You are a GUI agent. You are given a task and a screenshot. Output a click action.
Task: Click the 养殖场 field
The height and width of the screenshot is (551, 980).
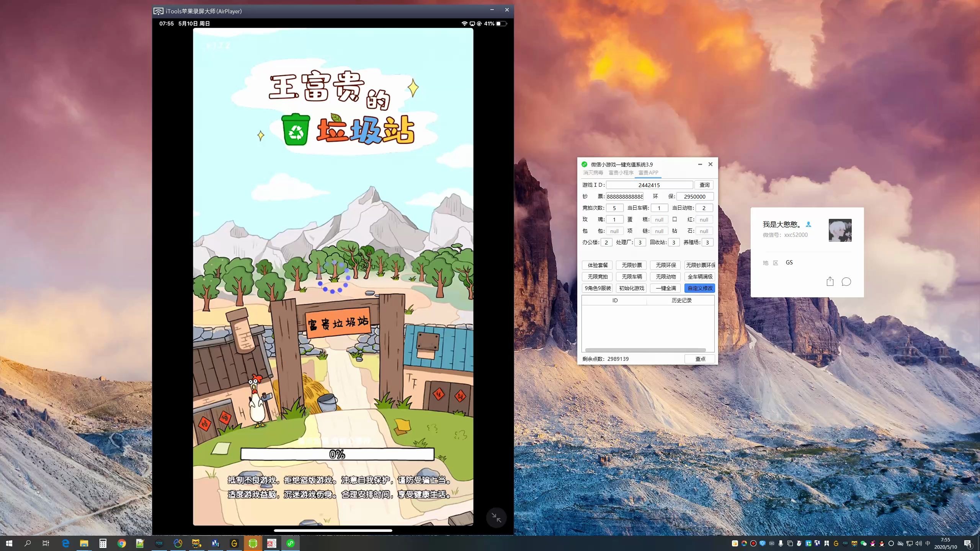click(x=707, y=243)
